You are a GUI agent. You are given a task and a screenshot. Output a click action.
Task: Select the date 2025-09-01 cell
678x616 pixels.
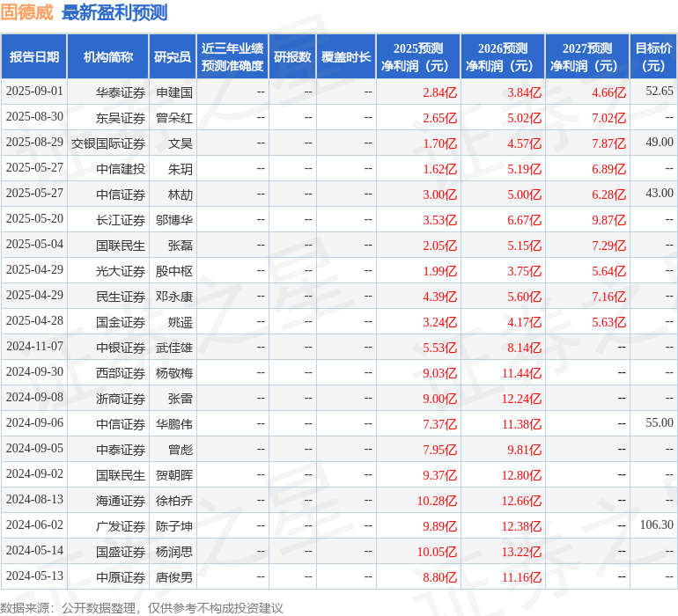(x=34, y=92)
